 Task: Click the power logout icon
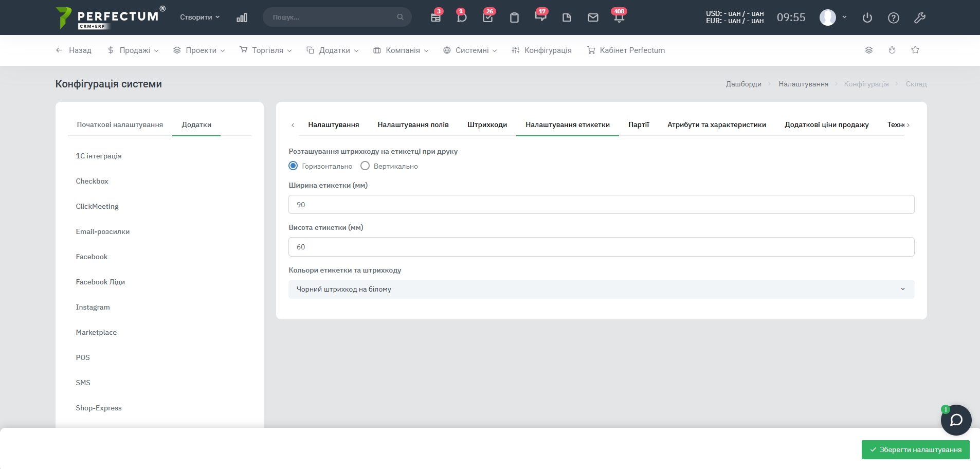[867, 18]
